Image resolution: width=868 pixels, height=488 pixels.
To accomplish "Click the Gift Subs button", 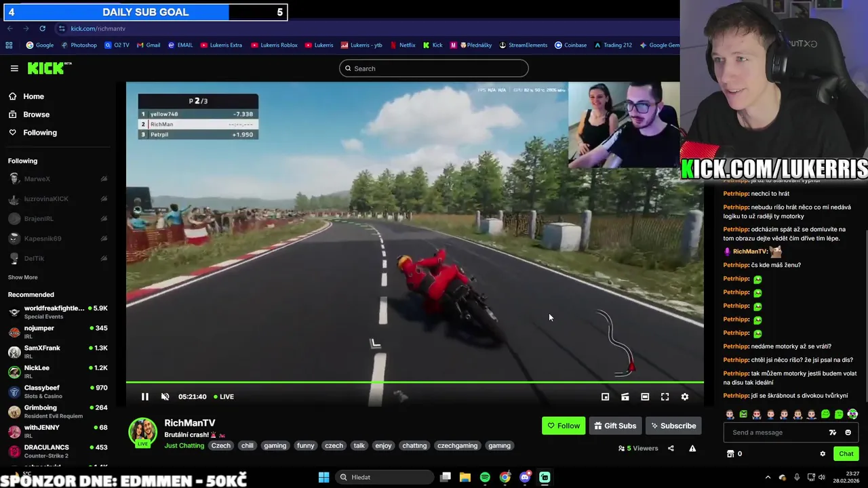I will (x=615, y=426).
